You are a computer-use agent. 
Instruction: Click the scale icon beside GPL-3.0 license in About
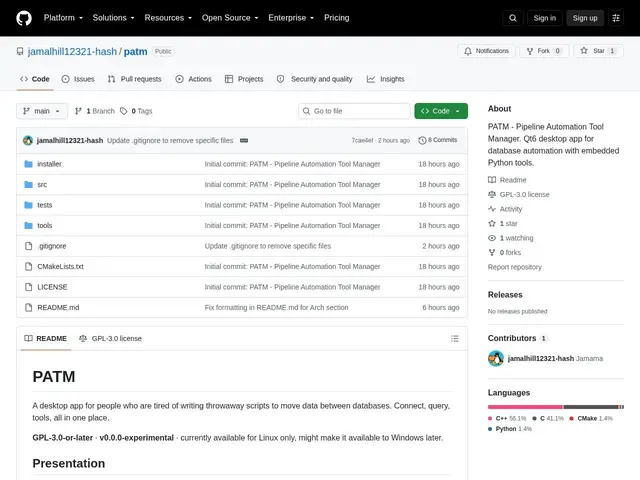pyautogui.click(x=492, y=194)
